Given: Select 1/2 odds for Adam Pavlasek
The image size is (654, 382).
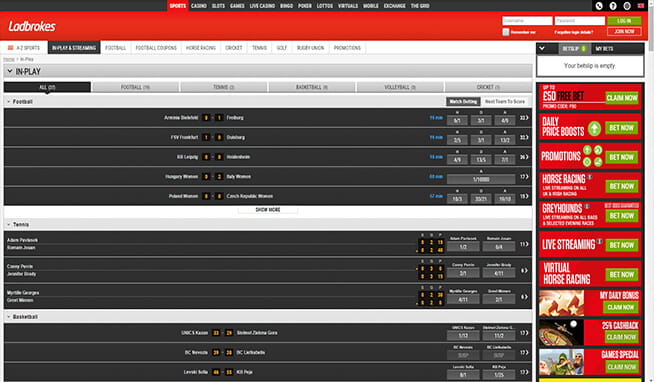Looking at the screenshot, I should [463, 247].
